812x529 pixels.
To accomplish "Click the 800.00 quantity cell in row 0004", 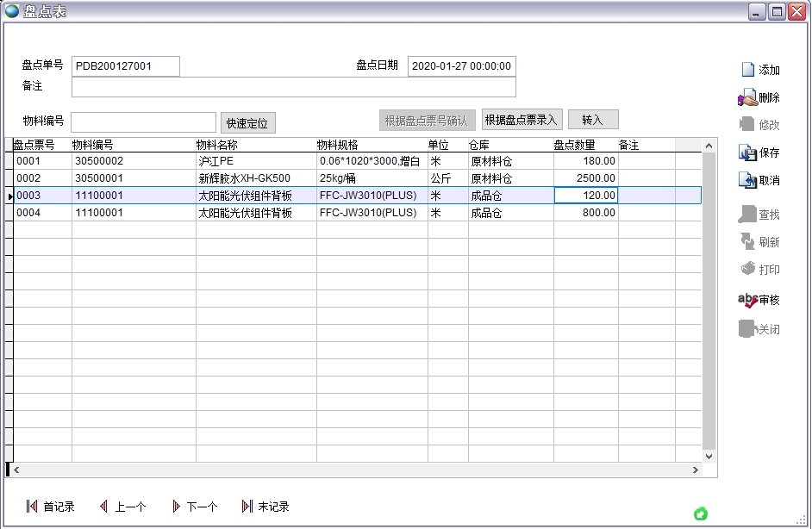I will 586,213.
